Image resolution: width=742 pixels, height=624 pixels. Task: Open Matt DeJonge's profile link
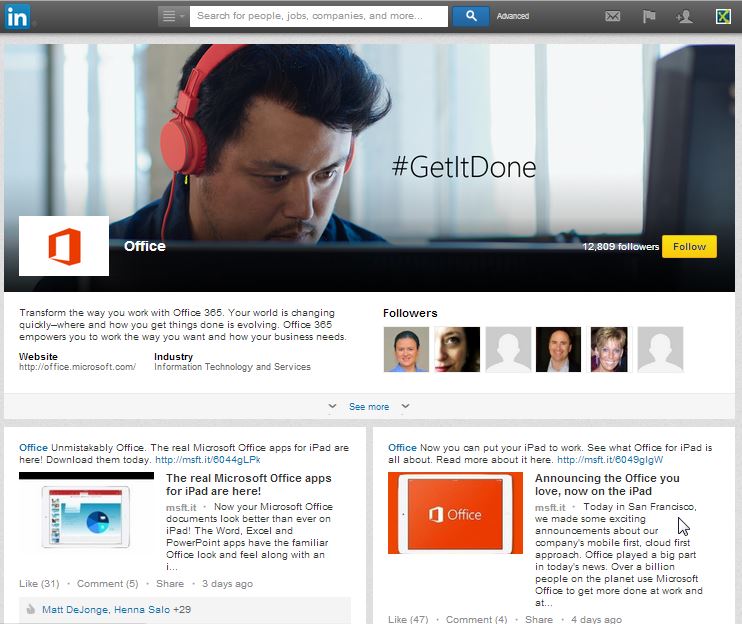click(x=75, y=609)
